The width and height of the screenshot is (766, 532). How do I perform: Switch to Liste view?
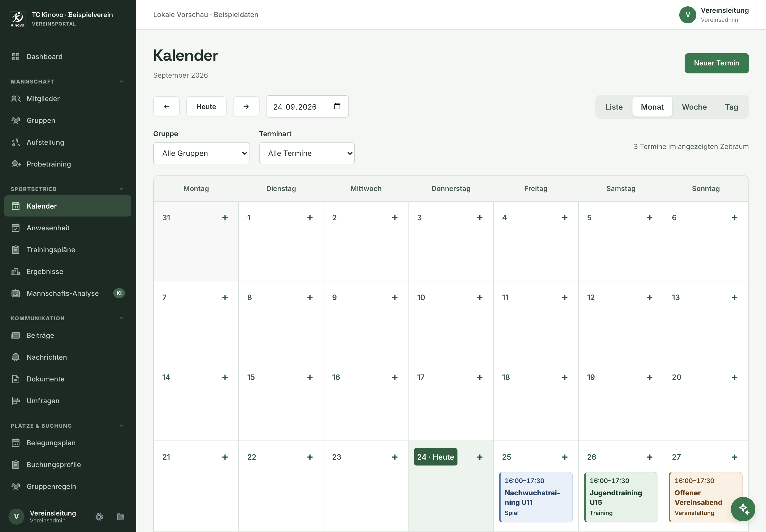614,107
